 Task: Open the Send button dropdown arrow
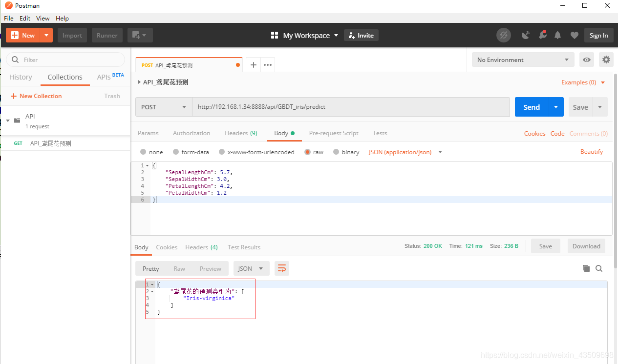coord(556,107)
